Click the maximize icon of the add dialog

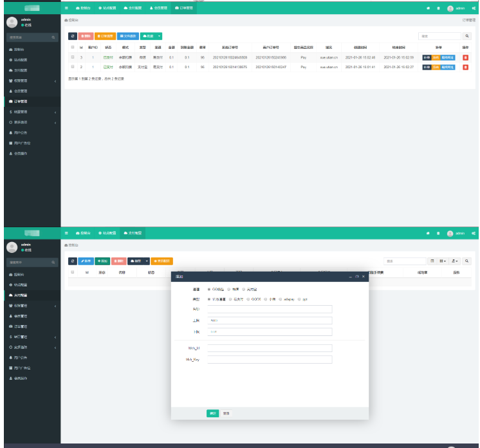(357, 276)
